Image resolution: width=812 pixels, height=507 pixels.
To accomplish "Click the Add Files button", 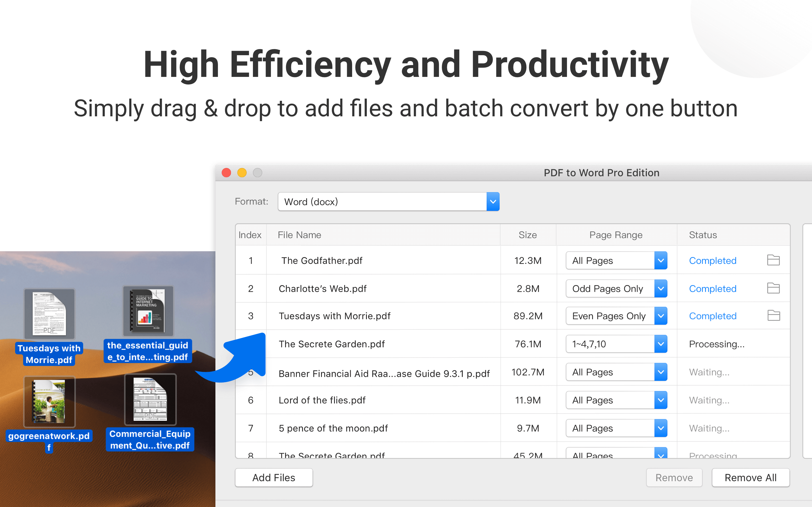I will pyautogui.click(x=273, y=477).
